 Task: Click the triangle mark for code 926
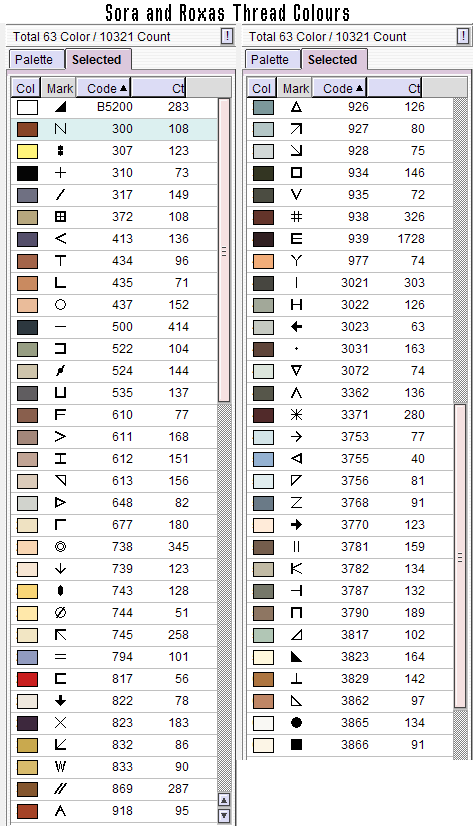[297, 107]
